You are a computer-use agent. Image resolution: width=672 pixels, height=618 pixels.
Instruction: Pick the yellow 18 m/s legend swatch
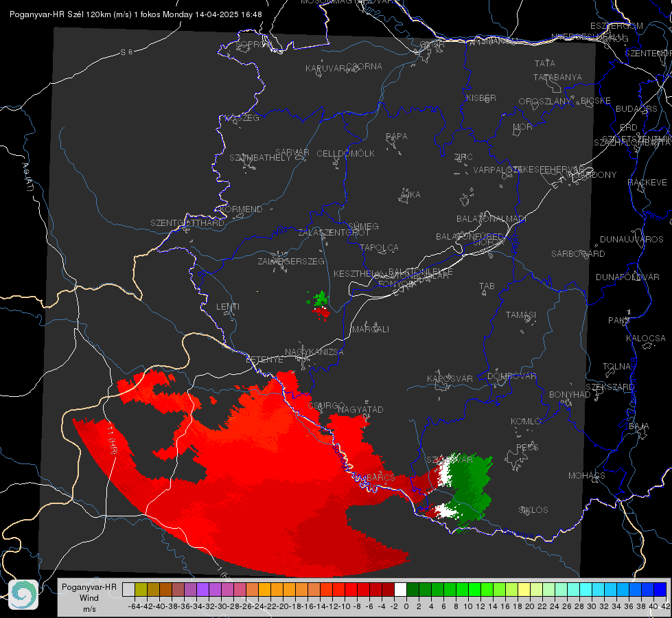524,589
